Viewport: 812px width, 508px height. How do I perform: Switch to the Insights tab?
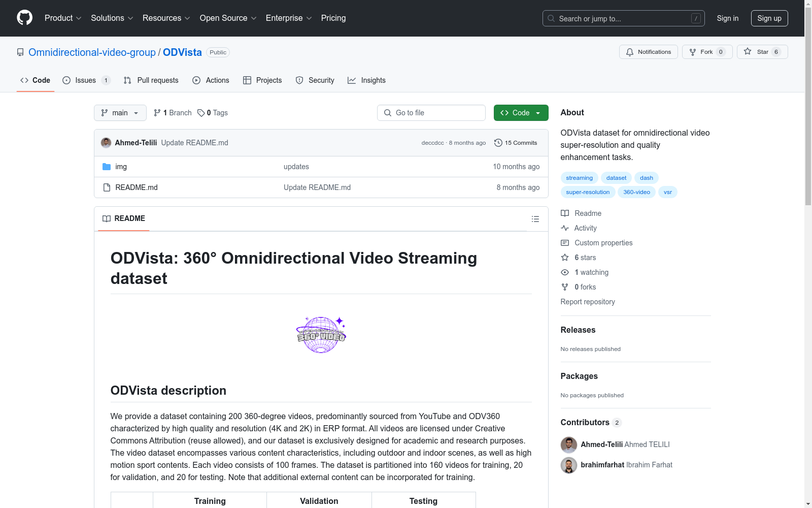click(366, 80)
